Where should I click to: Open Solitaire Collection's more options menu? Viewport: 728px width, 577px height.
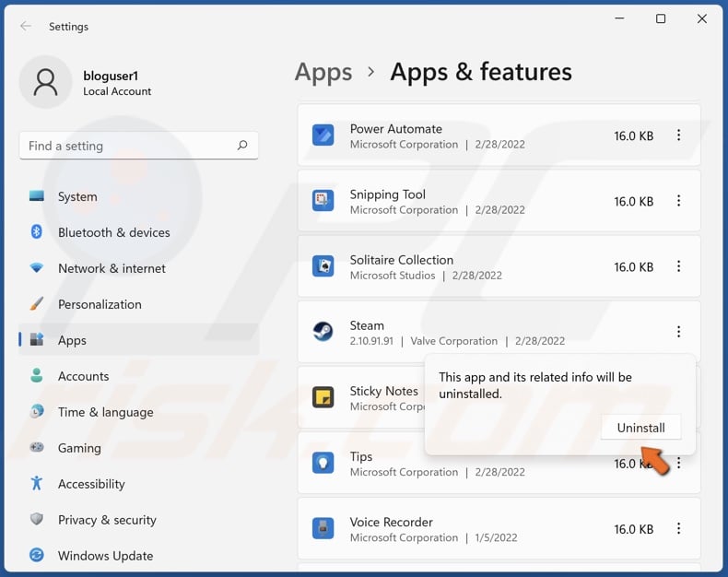(x=678, y=266)
